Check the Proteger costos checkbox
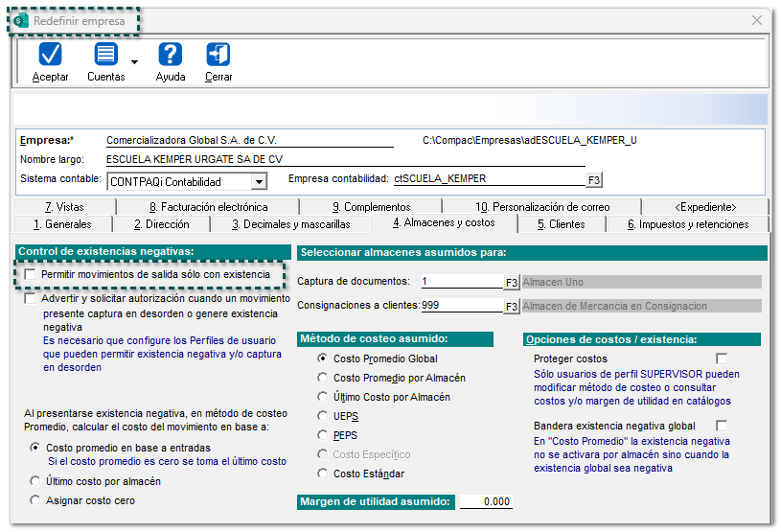781x532 pixels. pos(722,359)
